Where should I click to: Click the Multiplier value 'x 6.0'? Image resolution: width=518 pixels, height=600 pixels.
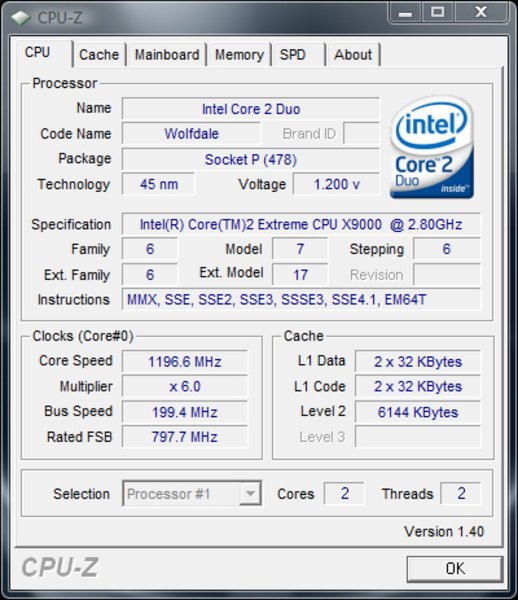pos(185,386)
